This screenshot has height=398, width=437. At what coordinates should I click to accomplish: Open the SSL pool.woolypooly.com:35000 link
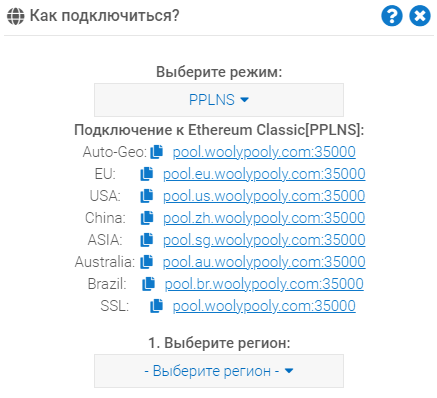coord(264,306)
